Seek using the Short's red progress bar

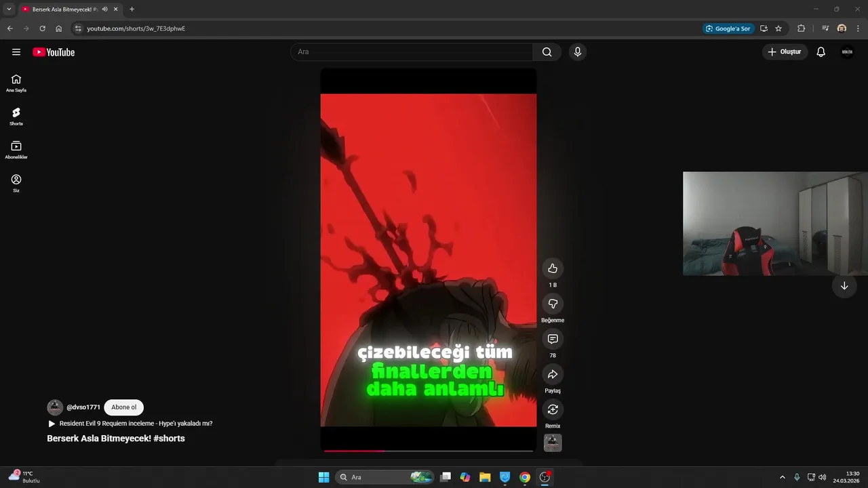click(x=429, y=450)
